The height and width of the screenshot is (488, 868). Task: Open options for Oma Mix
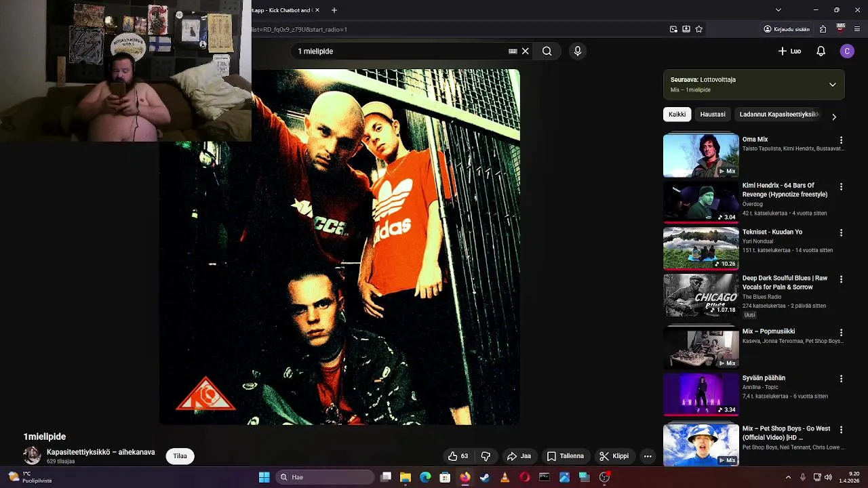click(x=841, y=140)
